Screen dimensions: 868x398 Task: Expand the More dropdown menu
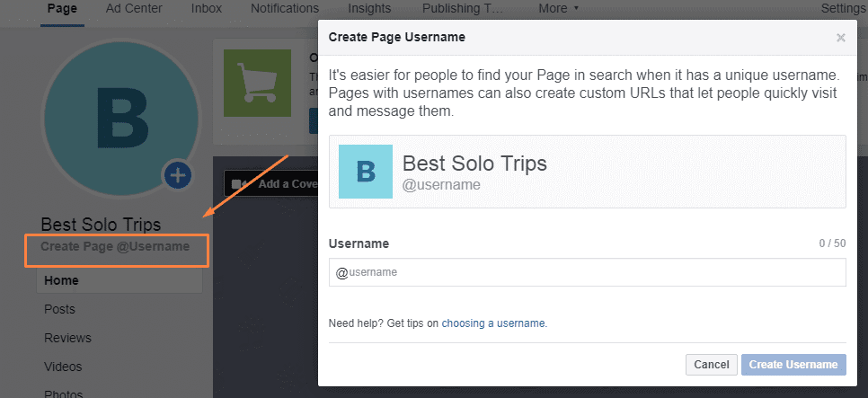558,8
